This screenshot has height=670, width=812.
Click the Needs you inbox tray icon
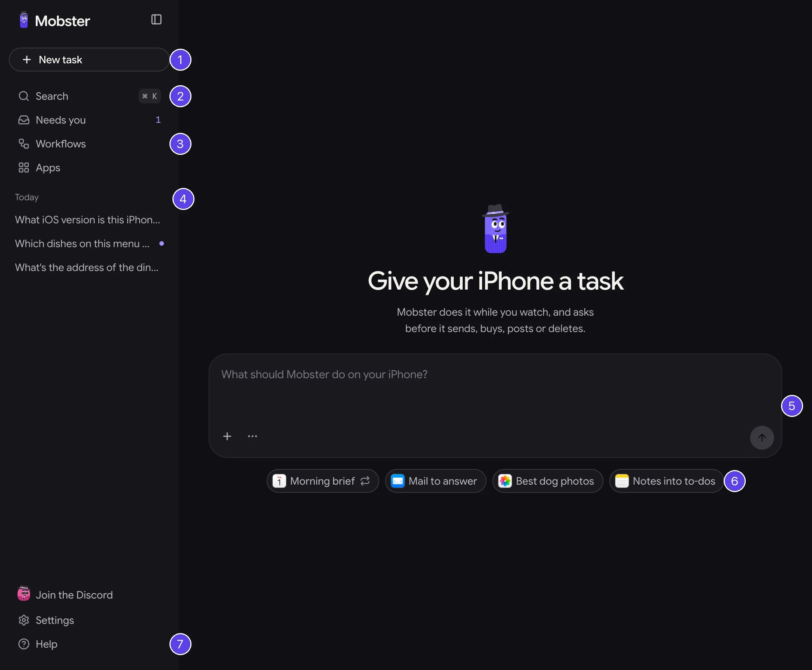23,120
